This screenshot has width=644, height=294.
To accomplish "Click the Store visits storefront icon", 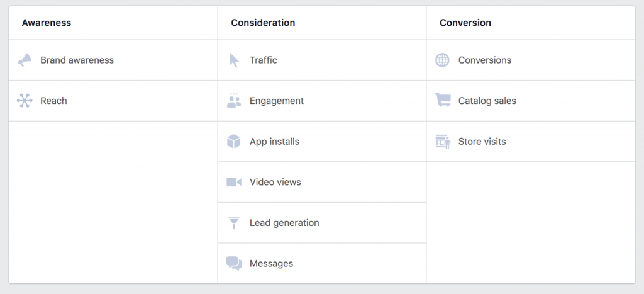I will coord(443,142).
